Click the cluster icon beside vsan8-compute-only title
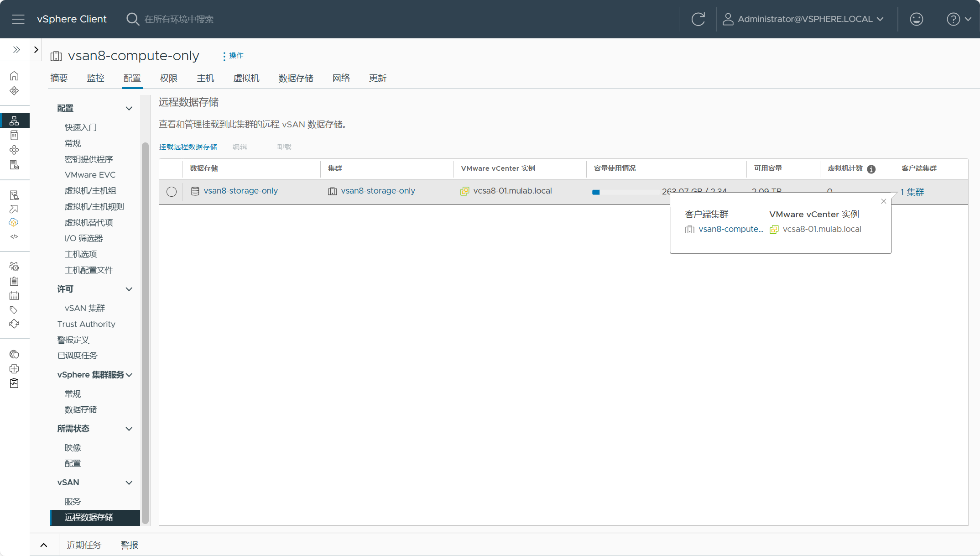This screenshot has height=556, width=980. [x=56, y=56]
